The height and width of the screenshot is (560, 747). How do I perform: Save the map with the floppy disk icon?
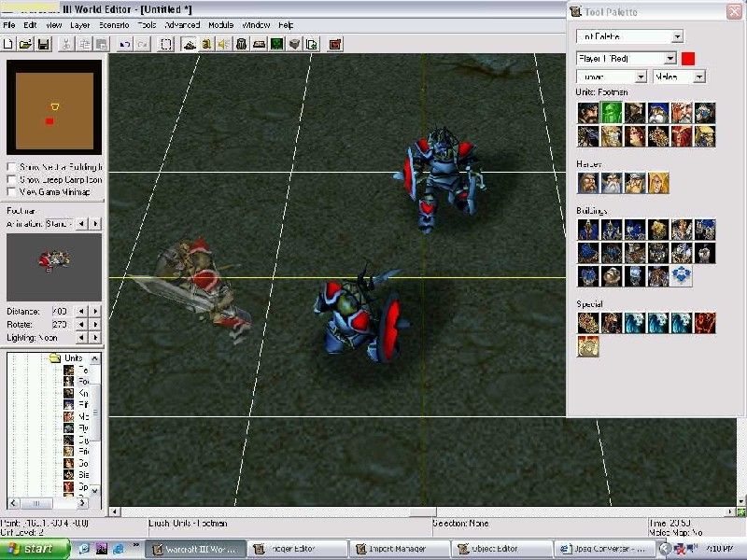click(x=43, y=44)
